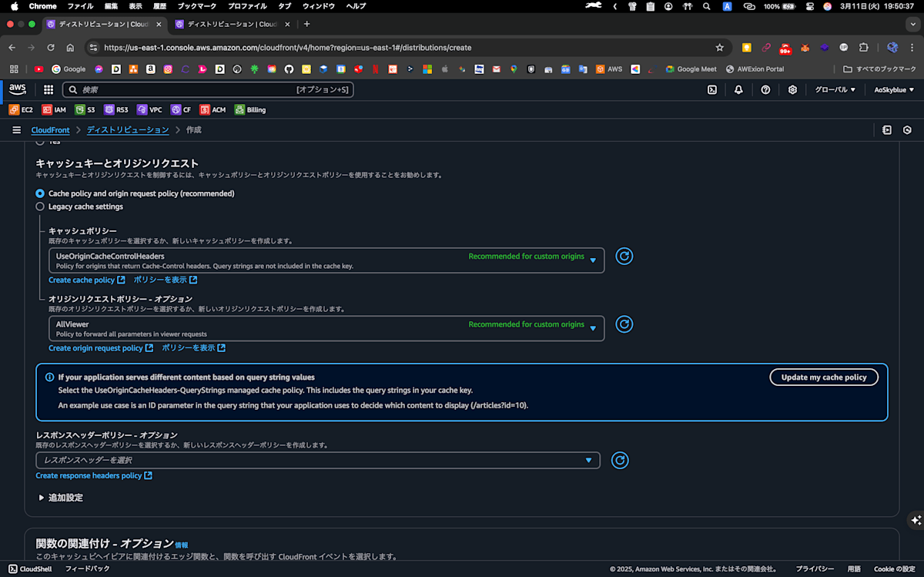This screenshot has width=924, height=577.
Task: Open the AWExion Portal bookmark
Action: click(755, 69)
